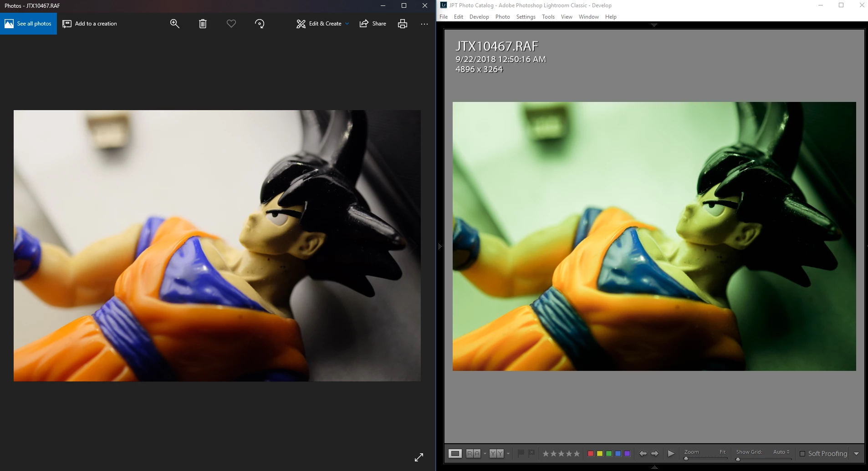
Task: Add to favorites with the heart icon
Action: click(x=231, y=24)
